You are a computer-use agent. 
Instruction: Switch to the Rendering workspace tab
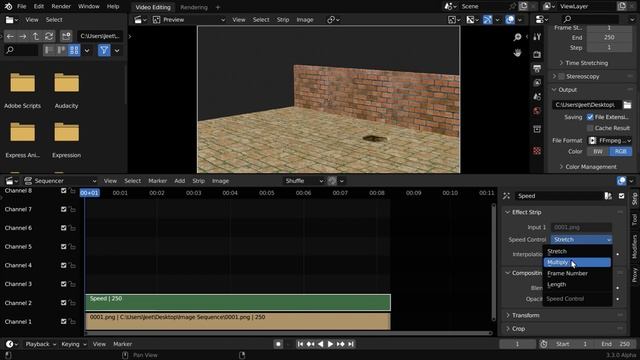[194, 7]
